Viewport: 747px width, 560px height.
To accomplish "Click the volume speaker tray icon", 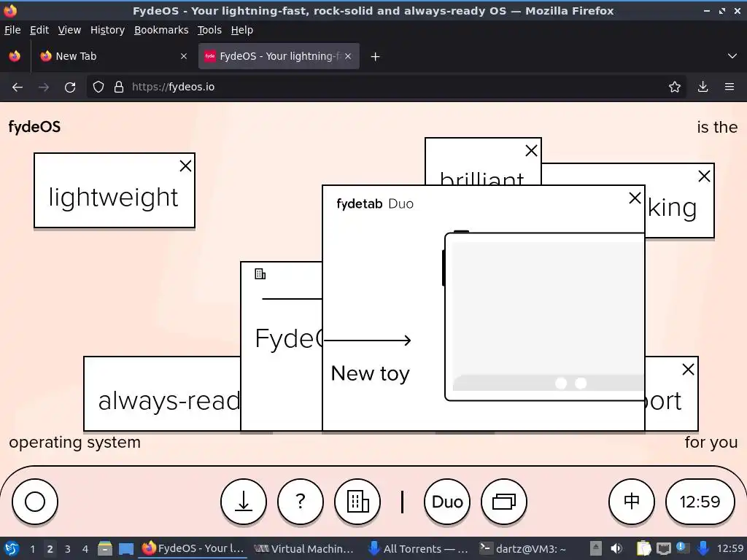I will point(616,548).
